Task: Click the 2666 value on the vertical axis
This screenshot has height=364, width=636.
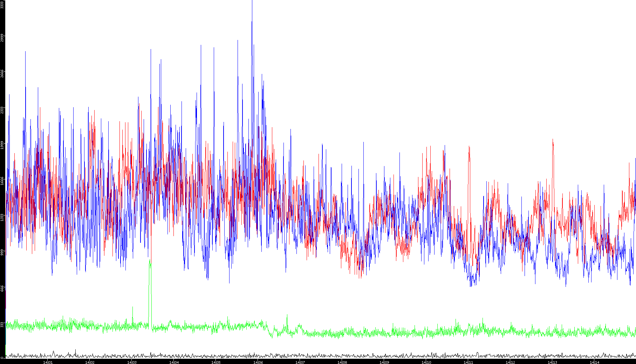Action: coord(2,74)
